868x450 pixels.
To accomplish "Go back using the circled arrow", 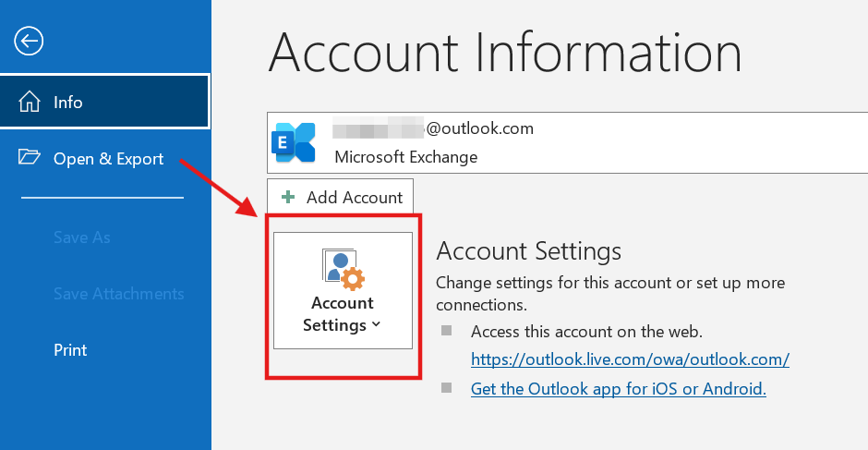I will [29, 41].
